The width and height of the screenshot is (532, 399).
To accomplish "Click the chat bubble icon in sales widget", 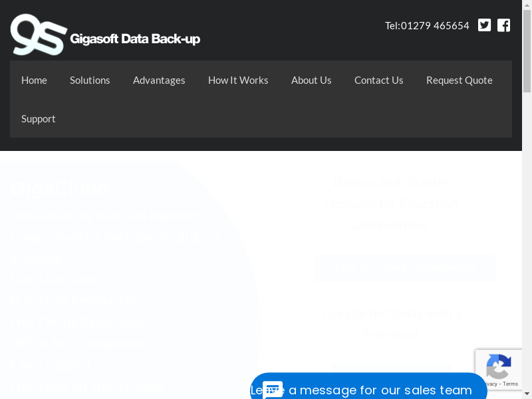I will tap(273, 390).
